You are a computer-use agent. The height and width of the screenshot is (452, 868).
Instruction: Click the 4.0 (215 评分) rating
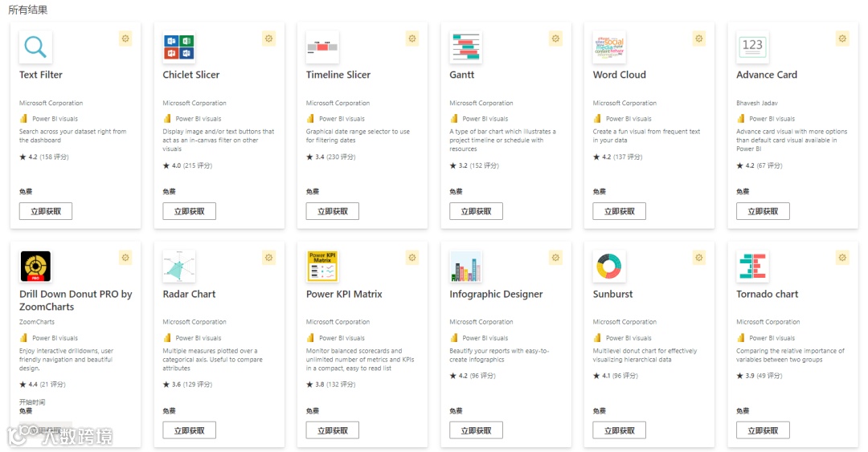point(187,165)
